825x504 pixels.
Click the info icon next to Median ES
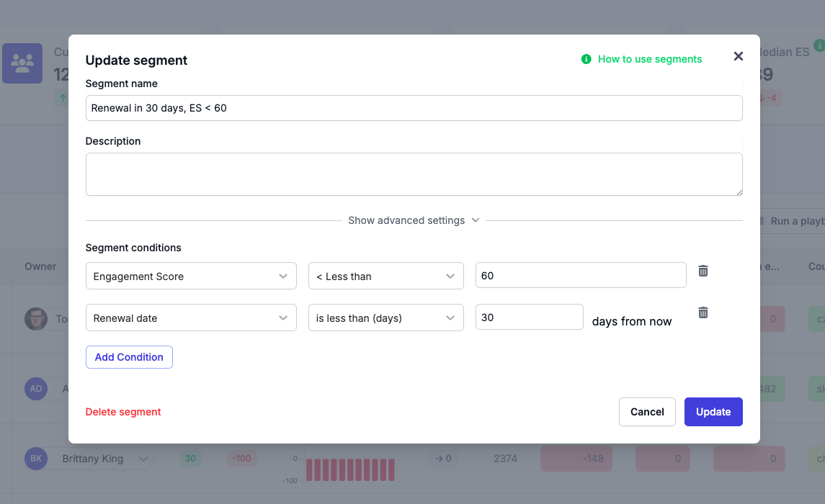click(x=819, y=45)
